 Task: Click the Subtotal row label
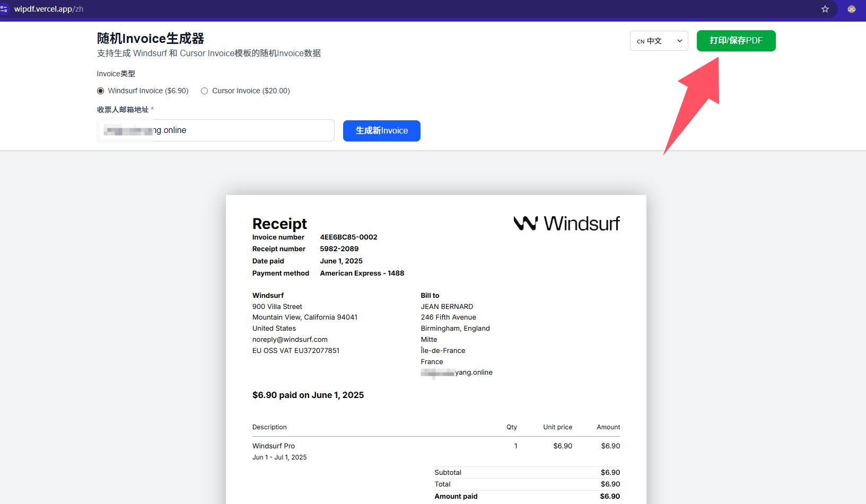[448, 473]
